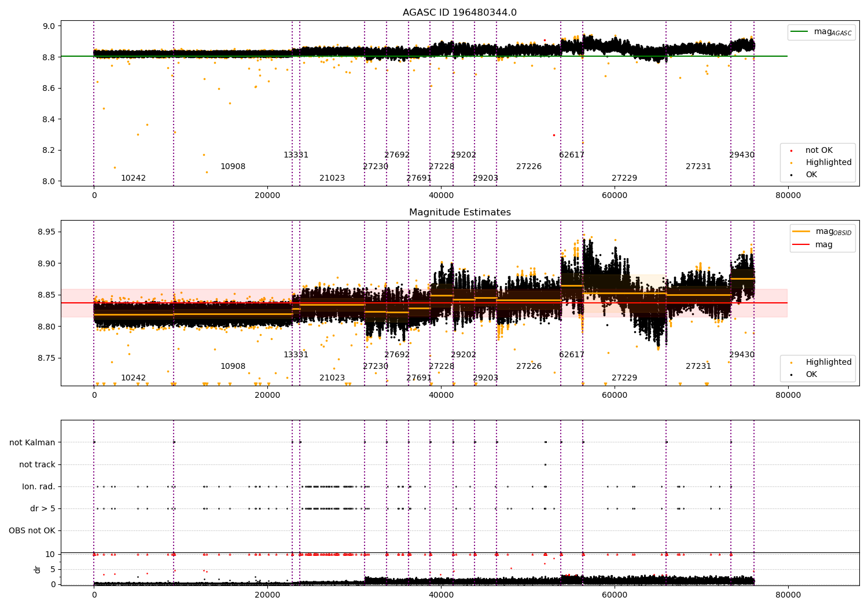Click obsid label 27230 in the top plot
Image resolution: width=868 pixels, height=608 pixels.
point(376,167)
